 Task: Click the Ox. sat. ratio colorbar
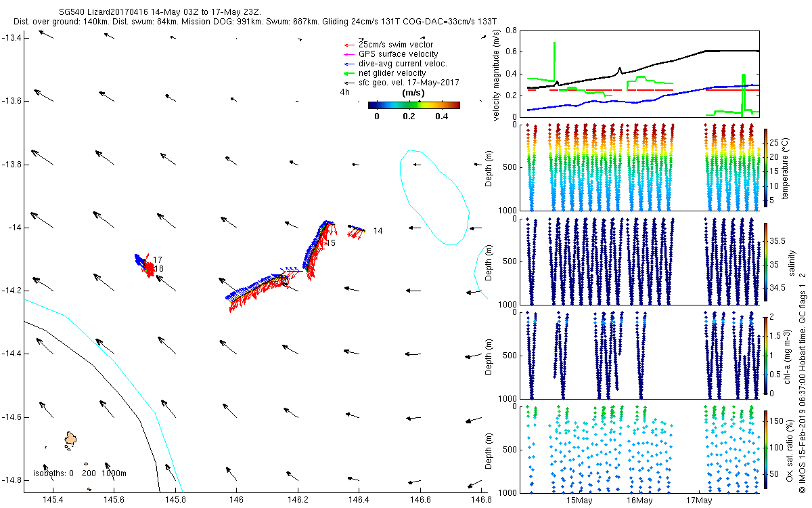765,448
